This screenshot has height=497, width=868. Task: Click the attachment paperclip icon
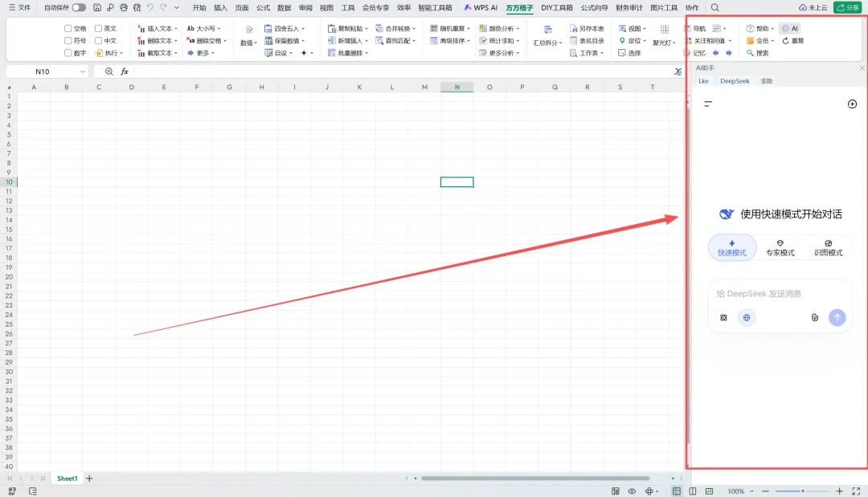[x=815, y=317]
